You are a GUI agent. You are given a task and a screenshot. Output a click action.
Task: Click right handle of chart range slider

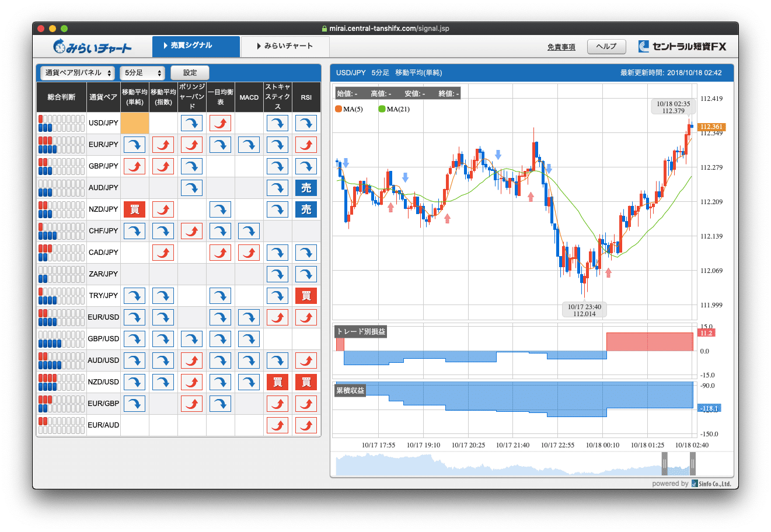[693, 464]
